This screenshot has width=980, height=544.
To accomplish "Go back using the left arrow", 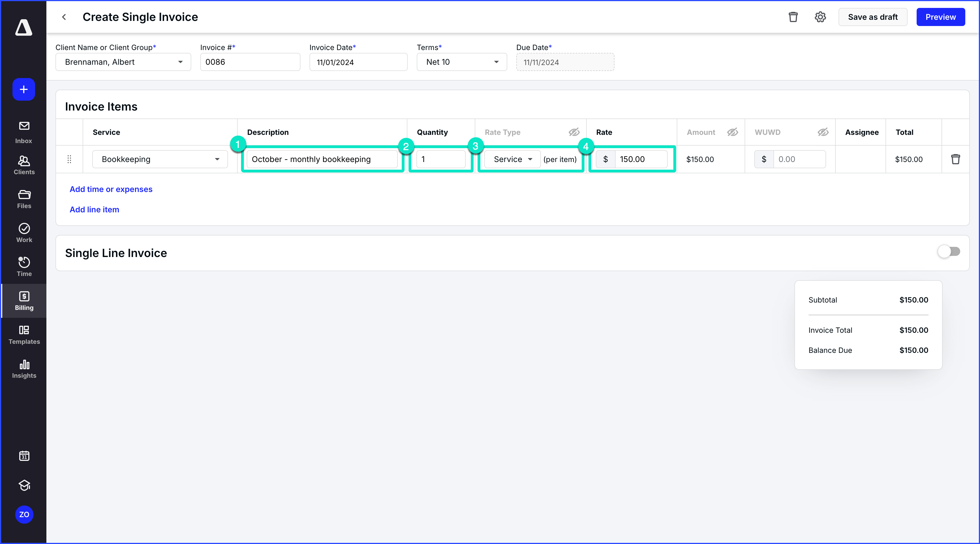I will tap(64, 17).
